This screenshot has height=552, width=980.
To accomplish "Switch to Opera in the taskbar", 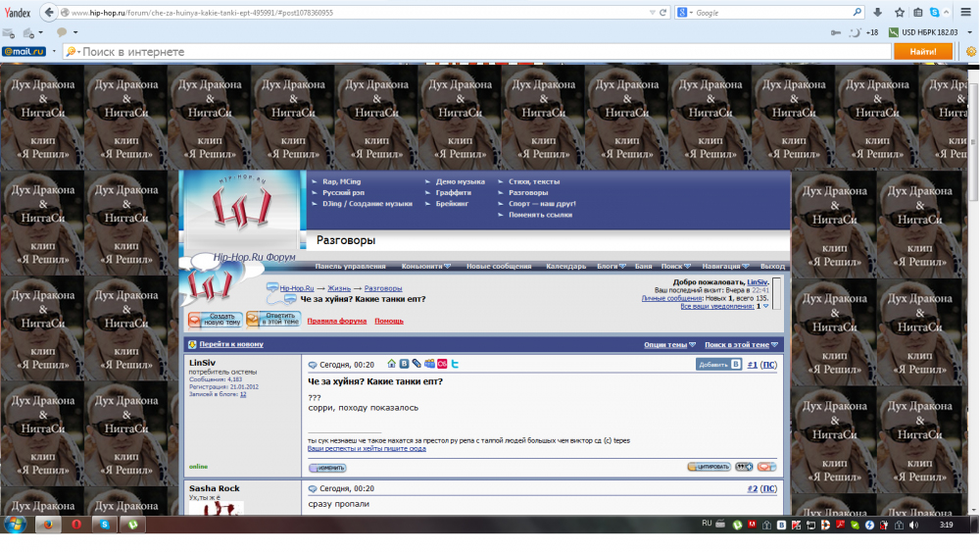I will click(76, 525).
